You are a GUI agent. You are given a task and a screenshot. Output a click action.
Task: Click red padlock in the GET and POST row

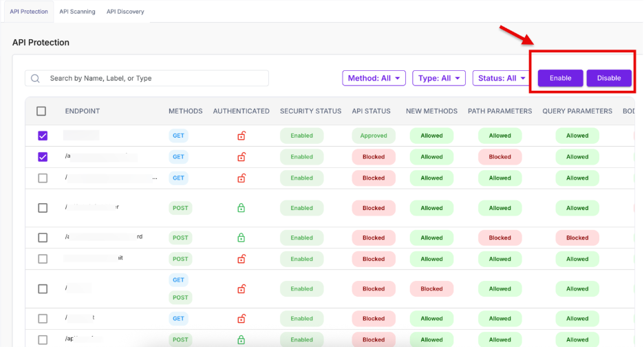coord(241,288)
